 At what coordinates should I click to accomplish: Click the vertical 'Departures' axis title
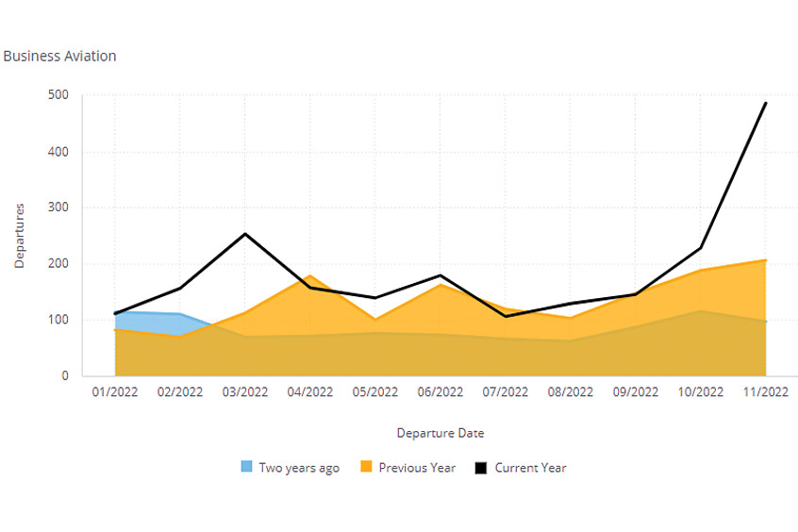point(20,235)
